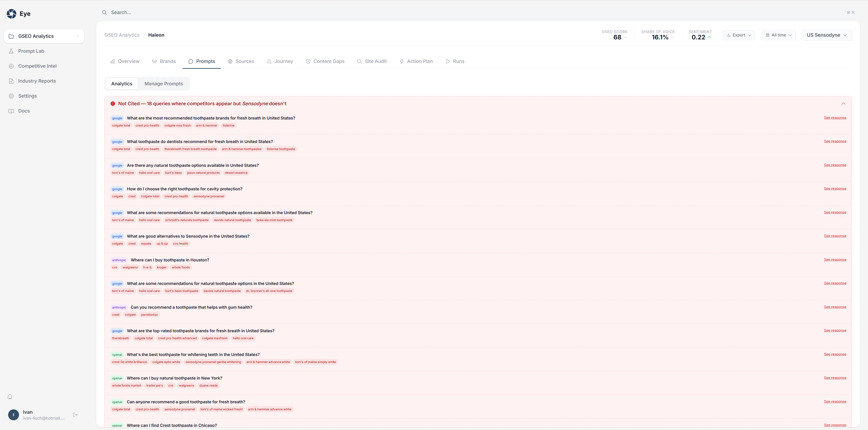See response for natural toothpaste New York
Image resolution: width=868 pixels, height=430 pixels.
point(835,378)
